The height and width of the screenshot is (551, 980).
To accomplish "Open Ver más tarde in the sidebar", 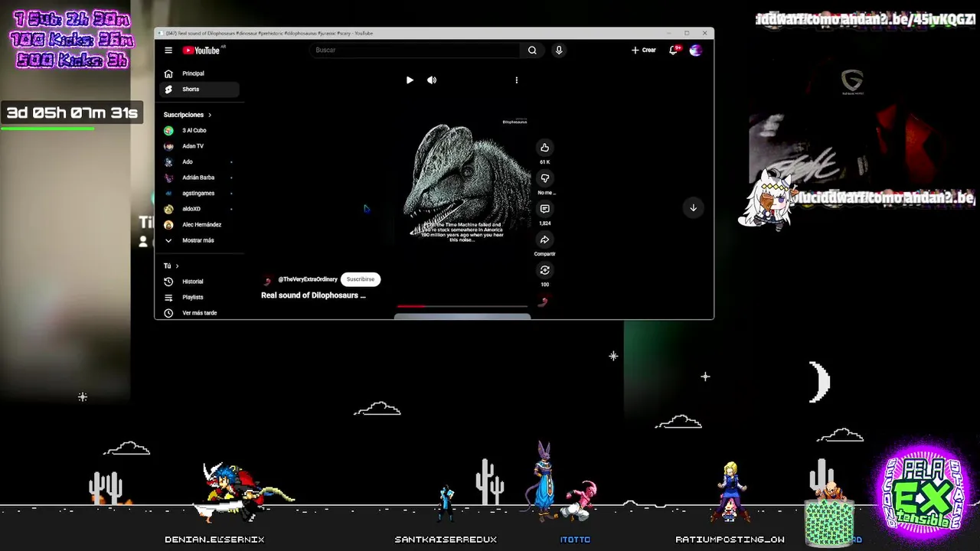I will coord(200,313).
